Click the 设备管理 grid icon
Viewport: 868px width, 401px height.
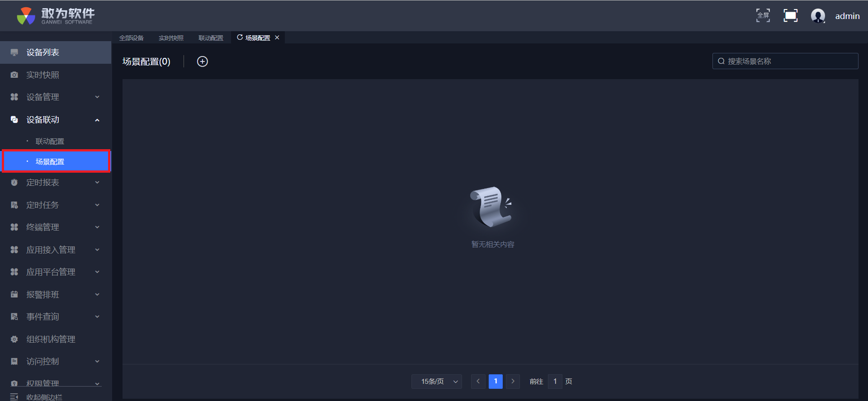tap(14, 97)
